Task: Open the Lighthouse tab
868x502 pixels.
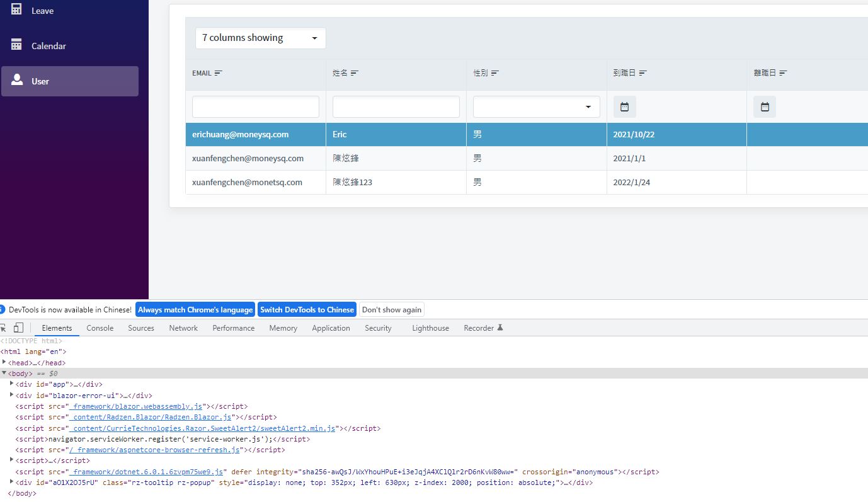Action: (x=431, y=328)
